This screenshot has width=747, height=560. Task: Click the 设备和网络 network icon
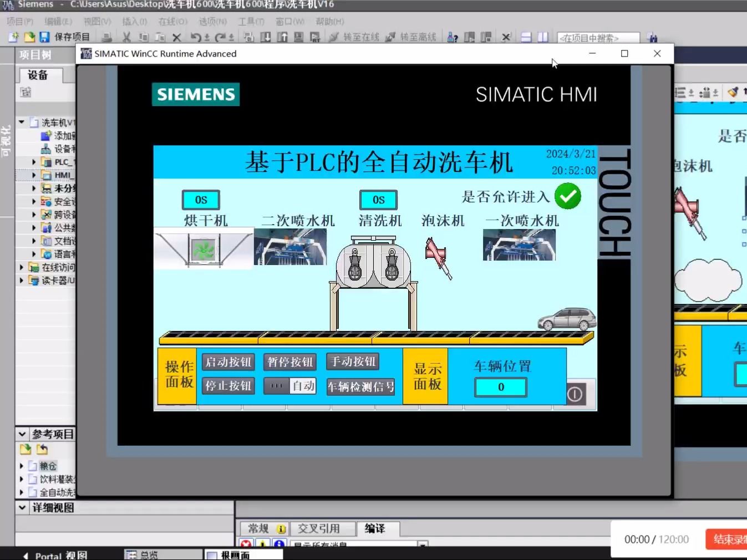(x=46, y=149)
